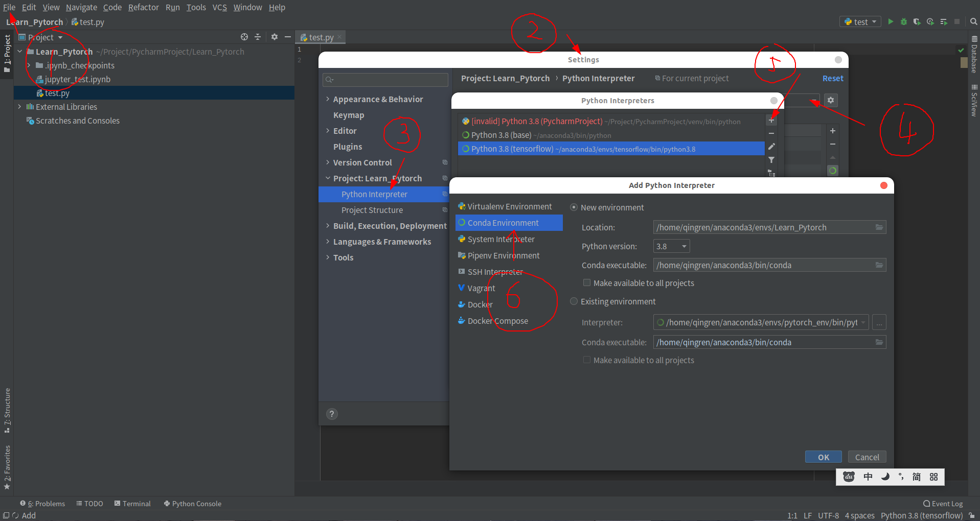Viewport: 980px width, 521px height.
Task: Open the Python Console tab
Action: coord(192,504)
